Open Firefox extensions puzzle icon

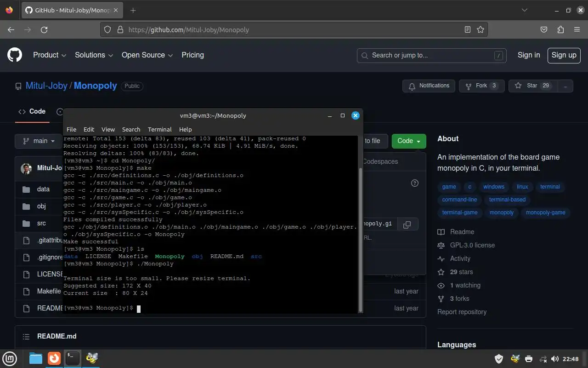(x=560, y=29)
